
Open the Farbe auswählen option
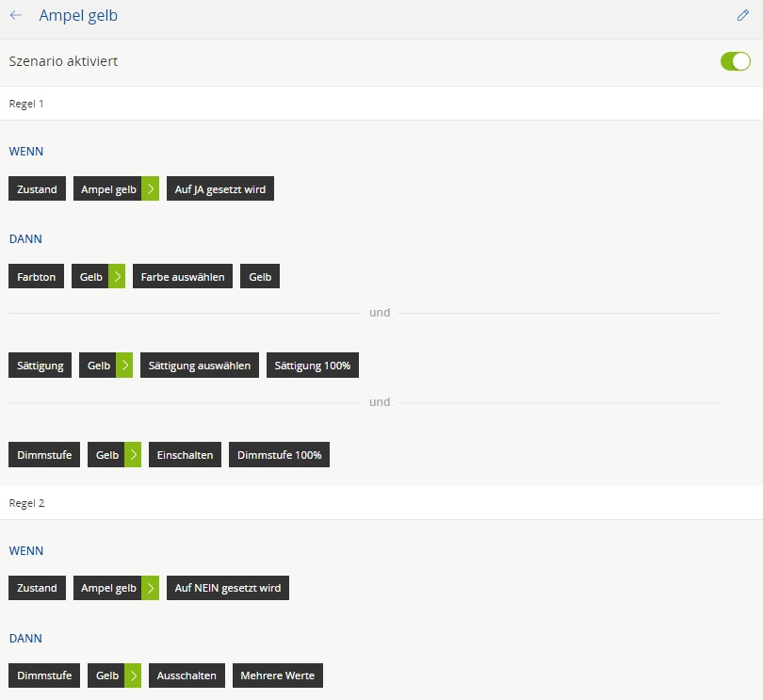click(183, 277)
